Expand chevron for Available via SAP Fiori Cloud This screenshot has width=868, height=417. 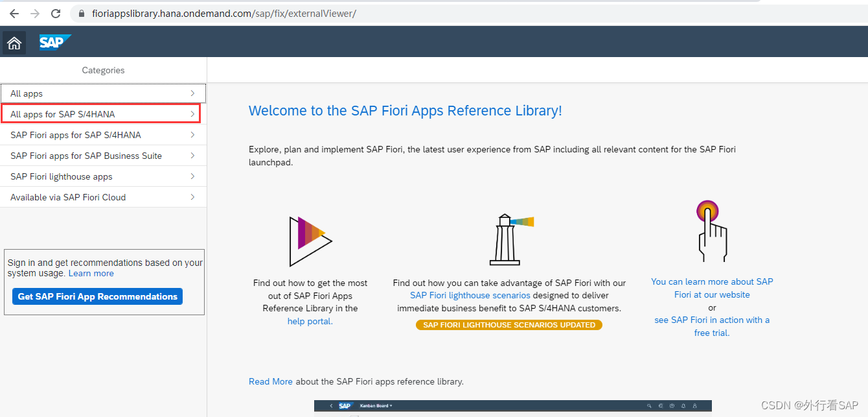(192, 197)
